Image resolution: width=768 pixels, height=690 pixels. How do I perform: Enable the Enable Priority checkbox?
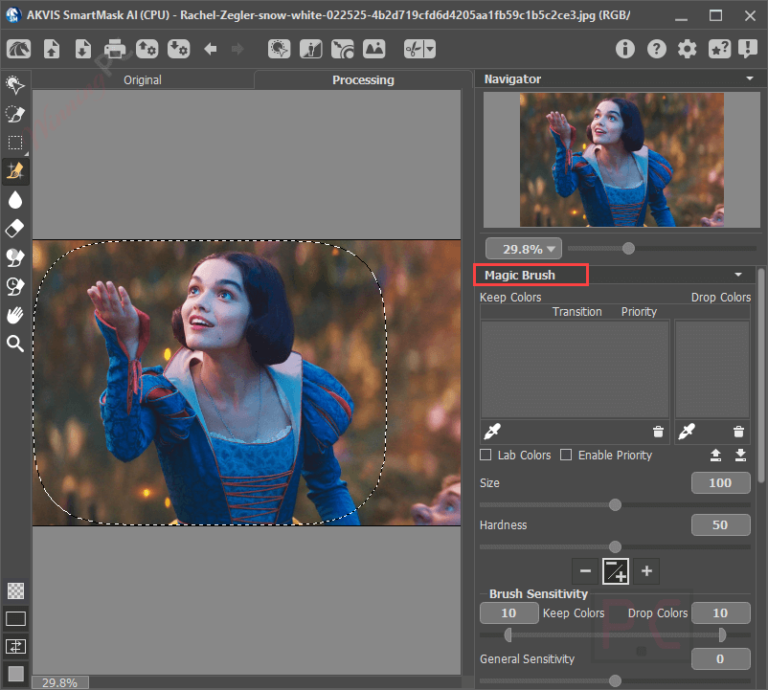click(566, 455)
